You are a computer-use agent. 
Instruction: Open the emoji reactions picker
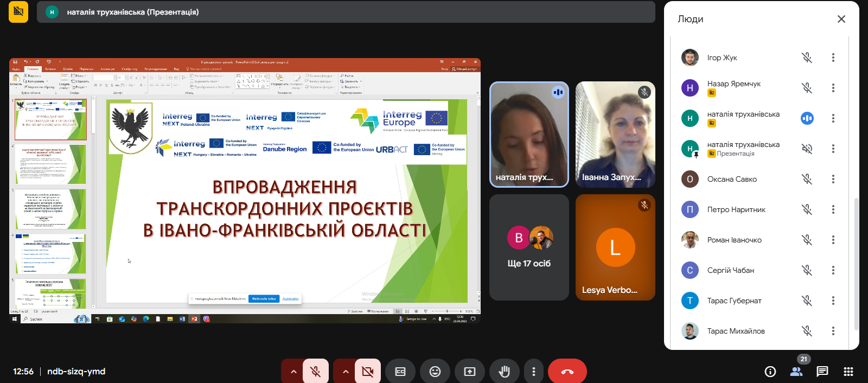pyautogui.click(x=435, y=372)
